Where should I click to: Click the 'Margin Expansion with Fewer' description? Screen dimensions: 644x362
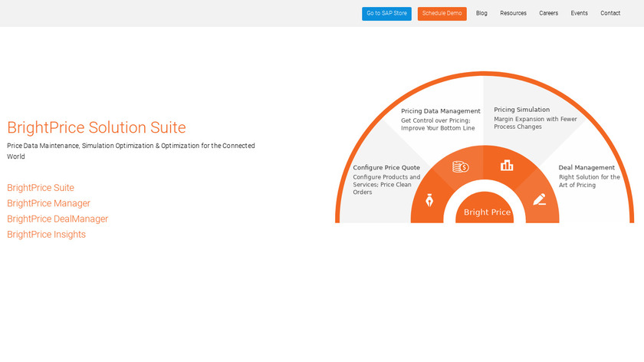click(535, 123)
